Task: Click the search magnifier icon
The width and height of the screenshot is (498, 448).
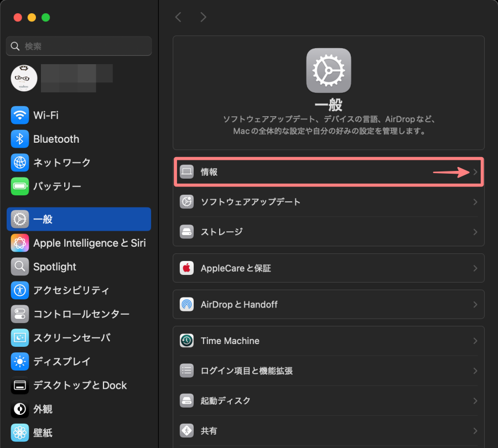Action: coord(15,46)
